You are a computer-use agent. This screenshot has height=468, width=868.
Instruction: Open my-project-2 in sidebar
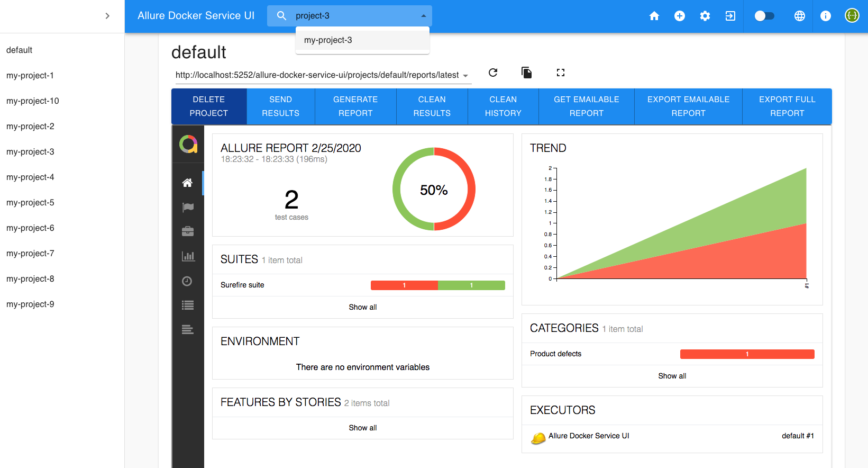click(x=62, y=127)
